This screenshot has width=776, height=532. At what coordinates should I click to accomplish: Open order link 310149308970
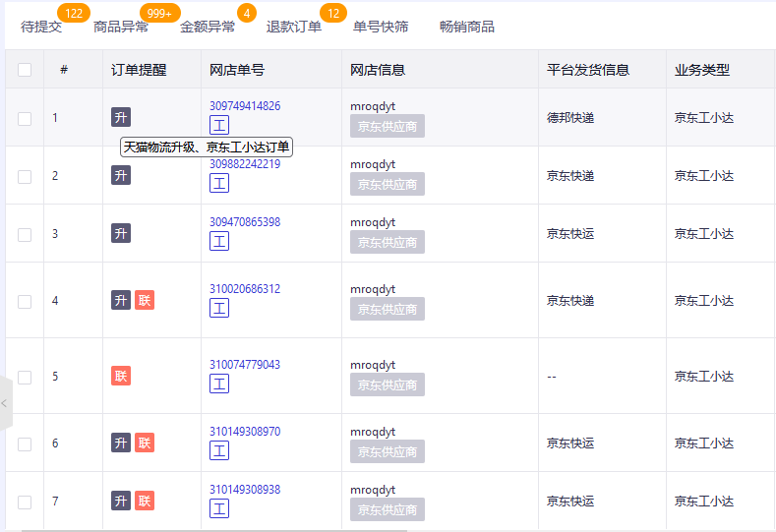click(x=245, y=431)
